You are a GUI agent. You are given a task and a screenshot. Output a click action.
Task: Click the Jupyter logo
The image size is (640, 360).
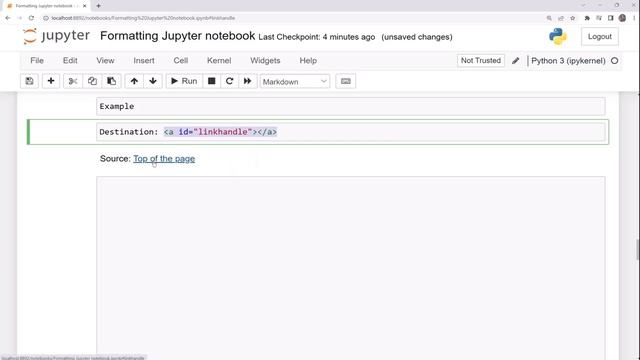click(x=56, y=36)
